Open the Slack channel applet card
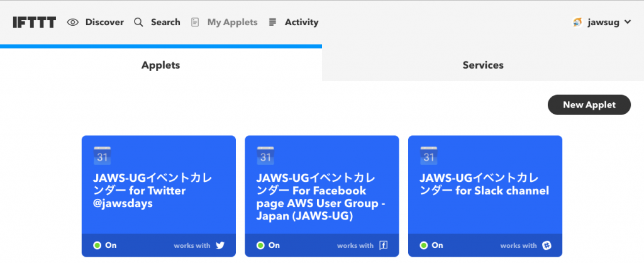 485,196
